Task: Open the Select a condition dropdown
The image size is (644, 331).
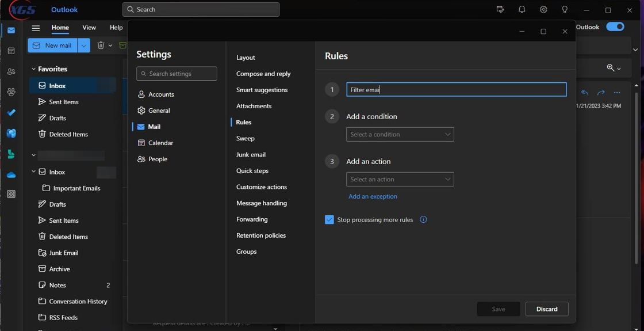Action: tap(400, 135)
